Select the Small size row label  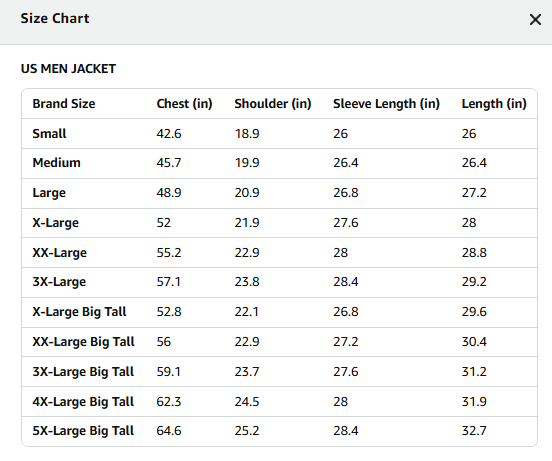49,134
